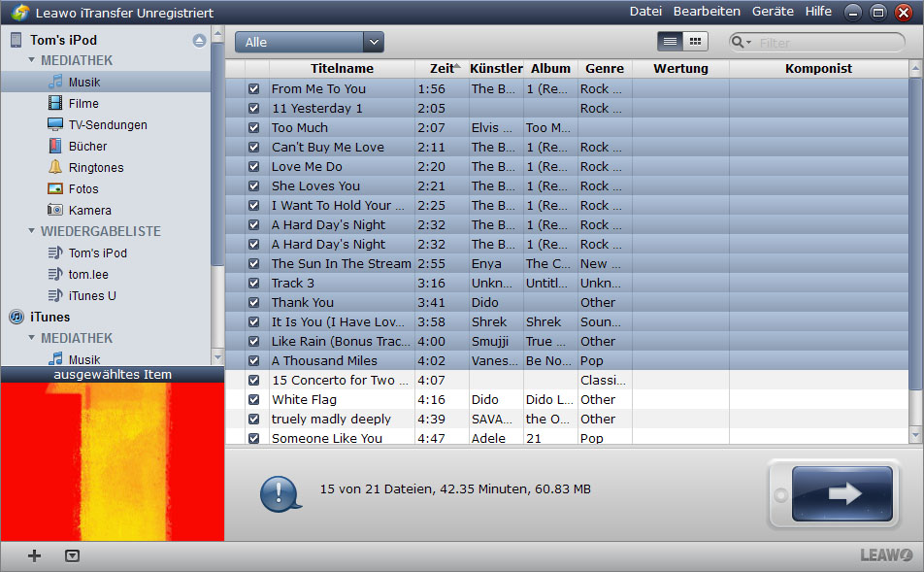Select the iTunes U playlist icon
Image resolution: width=924 pixels, height=572 pixels.
coord(55,295)
